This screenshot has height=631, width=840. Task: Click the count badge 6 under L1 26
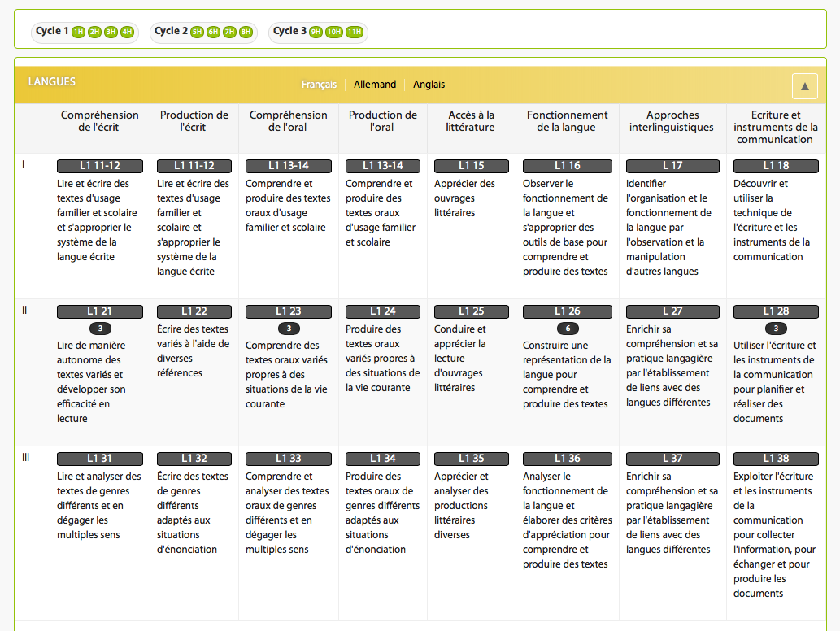point(568,329)
